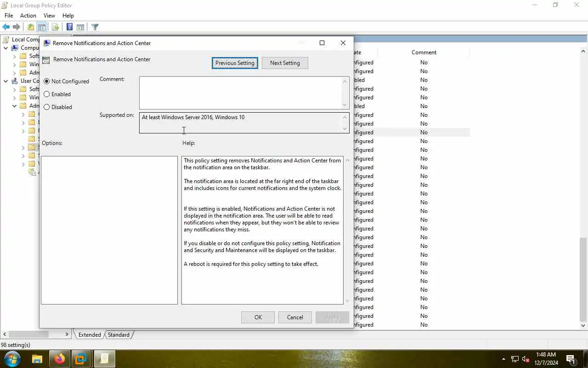Select the Disabled radio button
Image resolution: width=588 pixels, height=368 pixels.
pos(47,107)
